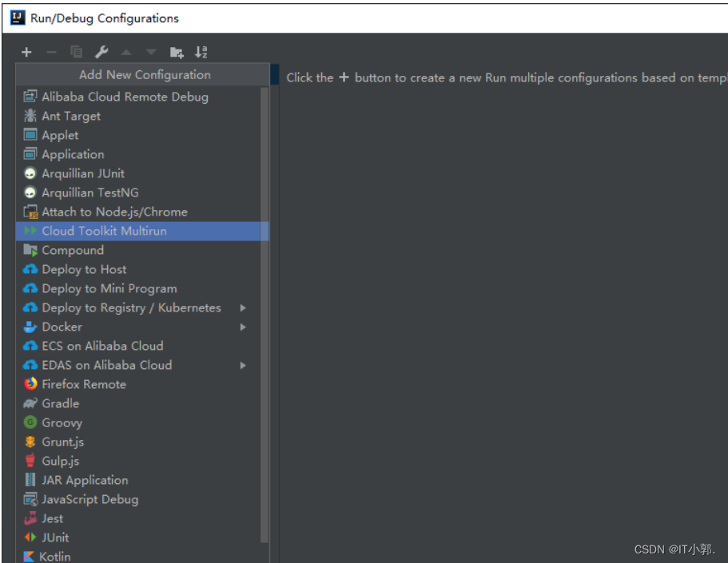Click the Deploy to Host cloud icon
Image resolution: width=728 pixels, height=563 pixels.
(x=30, y=269)
